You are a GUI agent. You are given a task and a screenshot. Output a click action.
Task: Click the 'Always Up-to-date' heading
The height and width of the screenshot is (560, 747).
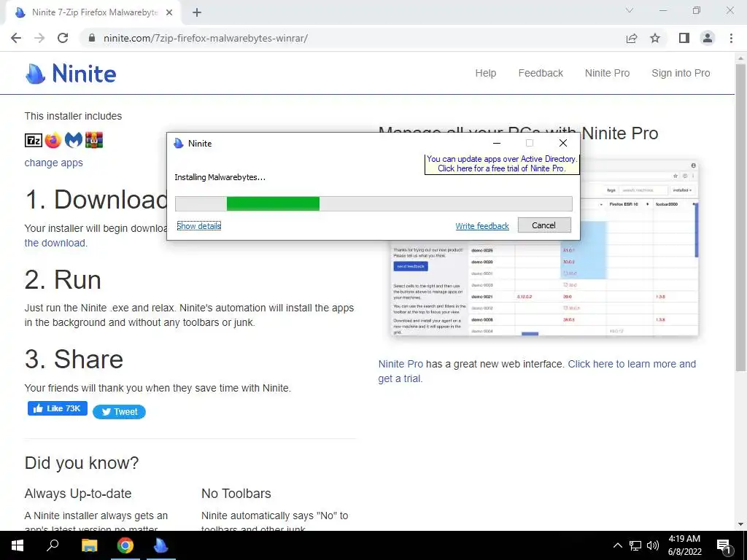[x=78, y=494]
